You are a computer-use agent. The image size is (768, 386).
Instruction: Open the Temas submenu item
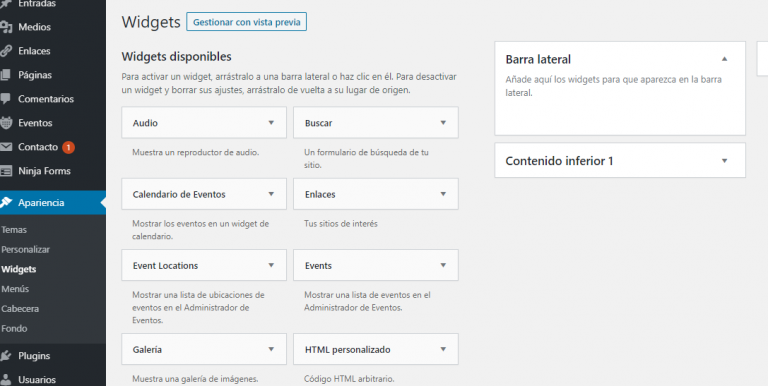pos(14,230)
